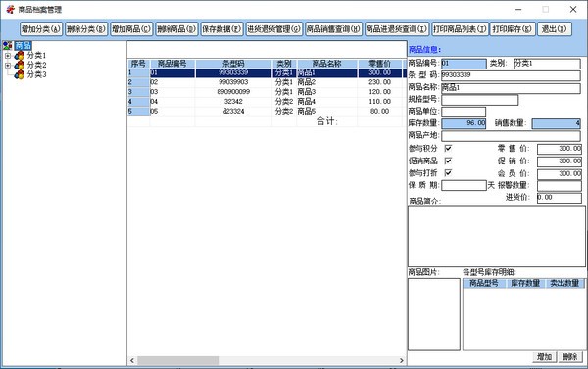Click the 增加 button under stock details

pyautogui.click(x=544, y=357)
